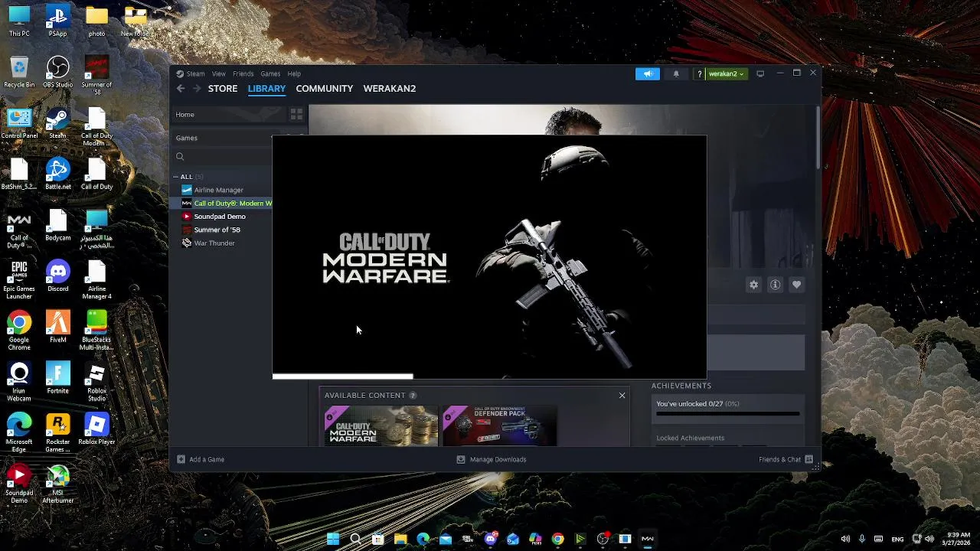980x551 pixels.
Task: Click the Steam library vertical scrollbar
Action: tap(818, 138)
